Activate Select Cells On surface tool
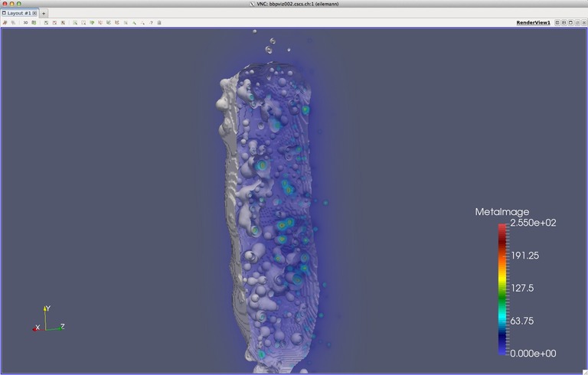Viewport: 588px width, 375px height. (x=75, y=22)
